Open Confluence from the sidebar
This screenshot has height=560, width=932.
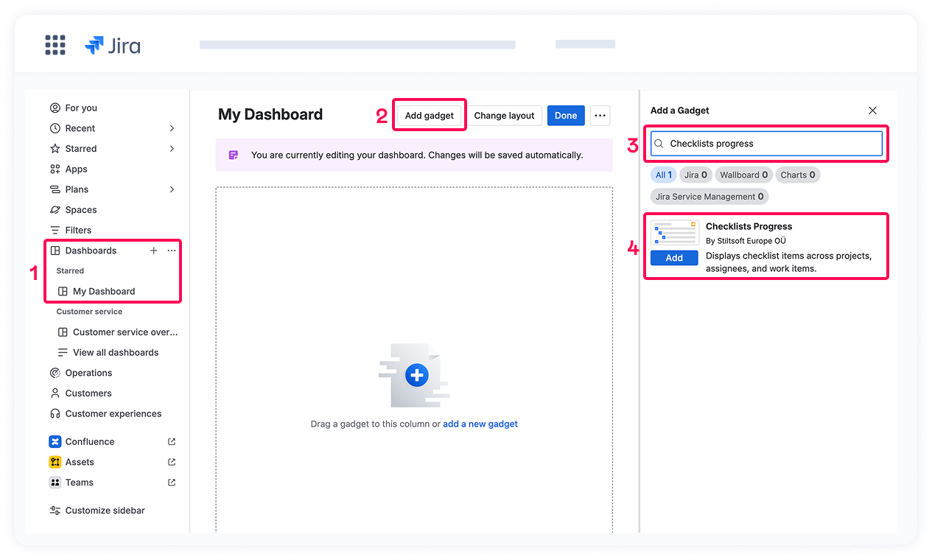(x=90, y=442)
